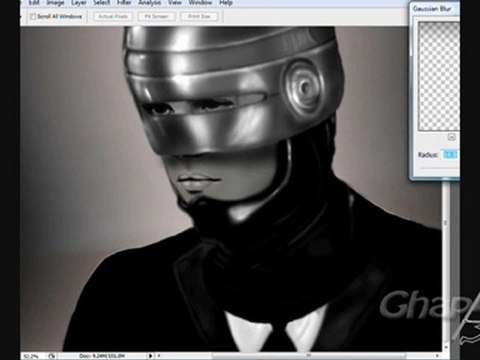Open the View menu
The height and width of the screenshot is (360, 480).
pyautogui.click(x=175, y=3)
